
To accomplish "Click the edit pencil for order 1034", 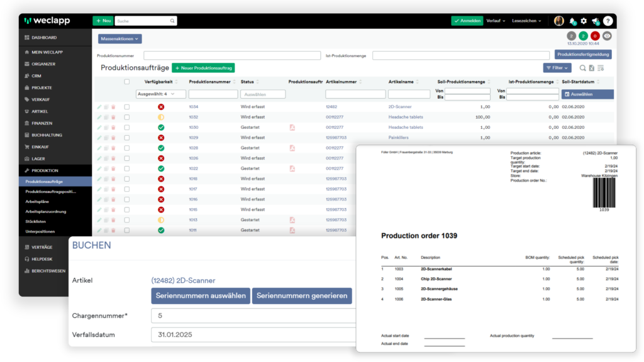I will (x=99, y=107).
